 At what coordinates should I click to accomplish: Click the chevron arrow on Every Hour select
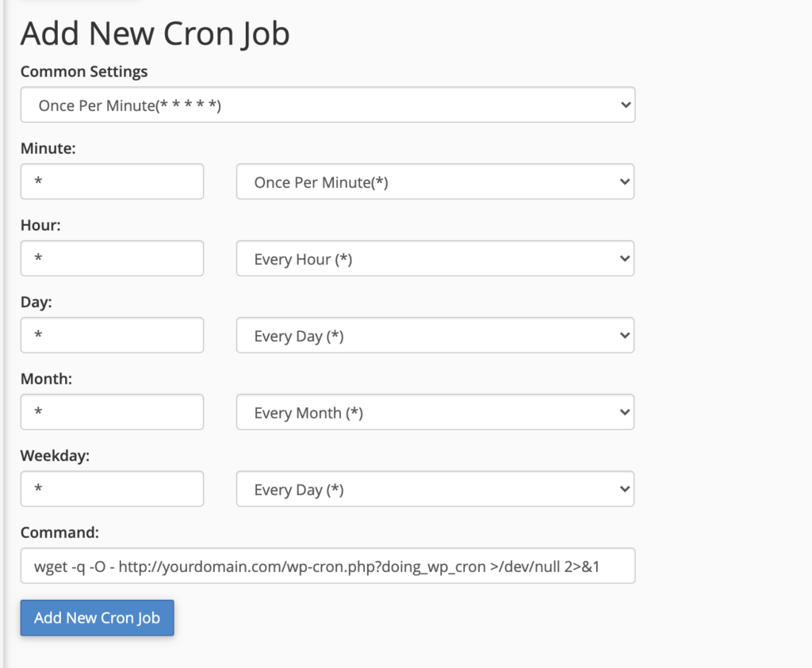click(625, 258)
